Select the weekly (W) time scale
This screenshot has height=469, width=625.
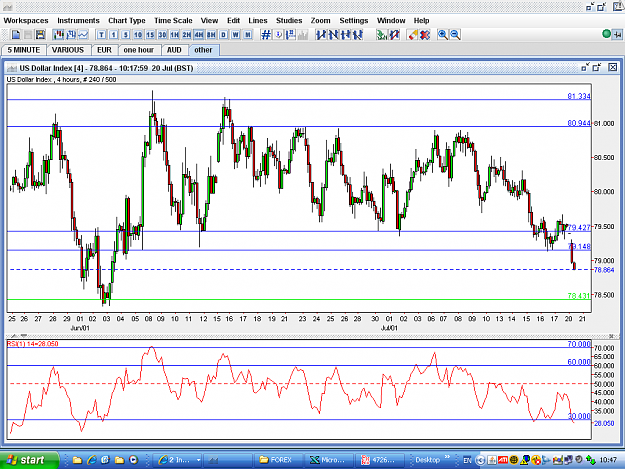pyautogui.click(x=236, y=35)
